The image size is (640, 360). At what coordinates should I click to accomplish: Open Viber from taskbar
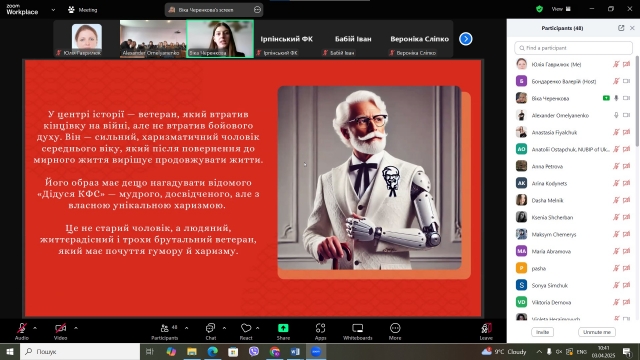tap(254, 351)
